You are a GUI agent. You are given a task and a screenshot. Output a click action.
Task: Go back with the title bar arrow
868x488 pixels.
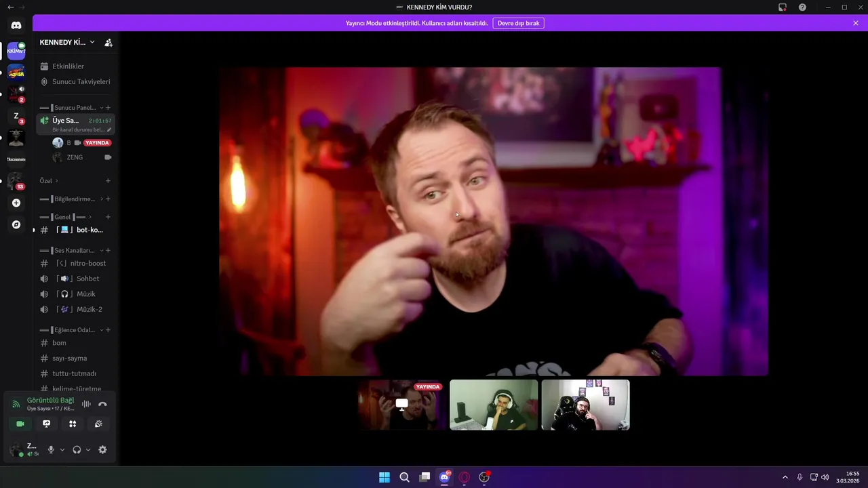[10, 7]
